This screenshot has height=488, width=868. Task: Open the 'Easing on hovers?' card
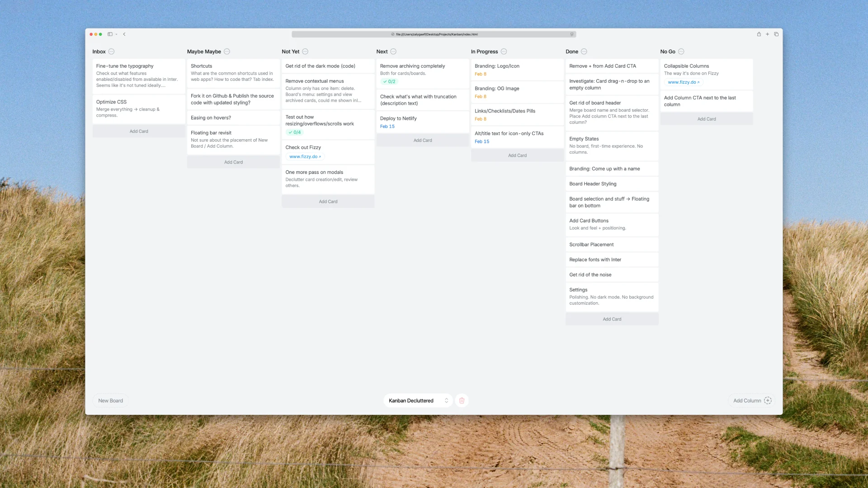[x=233, y=118]
